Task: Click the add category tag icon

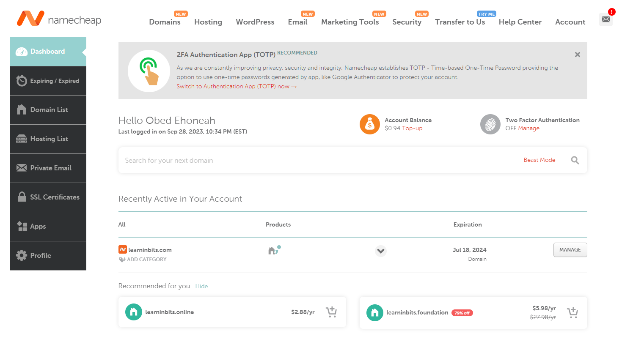Action: tap(122, 260)
